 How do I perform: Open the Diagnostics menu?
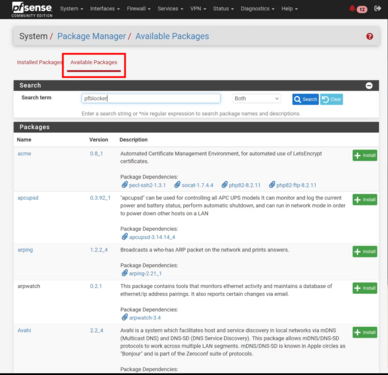tap(257, 9)
